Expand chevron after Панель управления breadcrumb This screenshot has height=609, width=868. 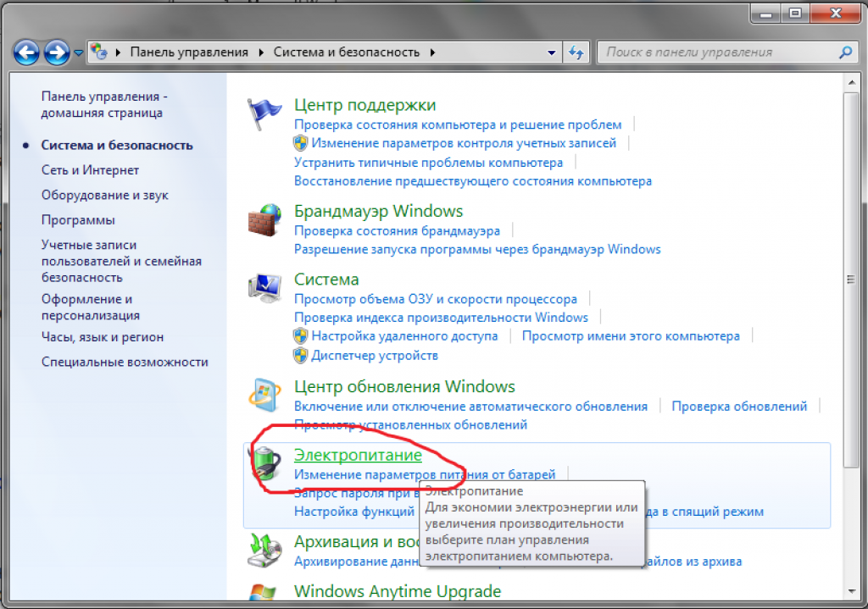261,52
